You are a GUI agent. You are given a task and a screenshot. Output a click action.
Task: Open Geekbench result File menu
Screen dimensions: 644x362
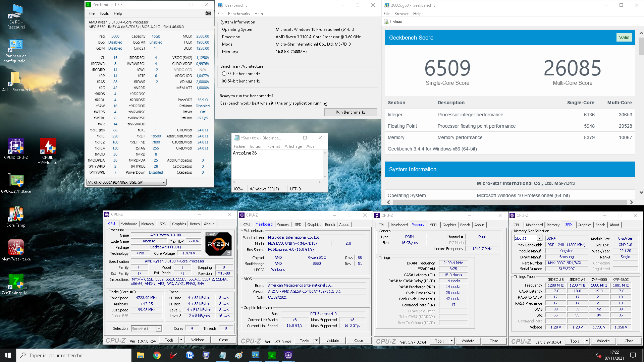387,14
